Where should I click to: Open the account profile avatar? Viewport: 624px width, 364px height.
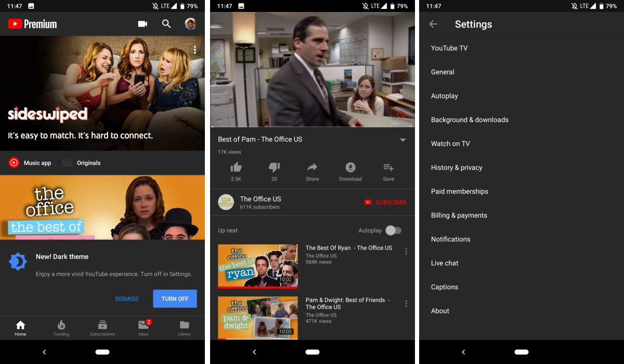(x=190, y=24)
